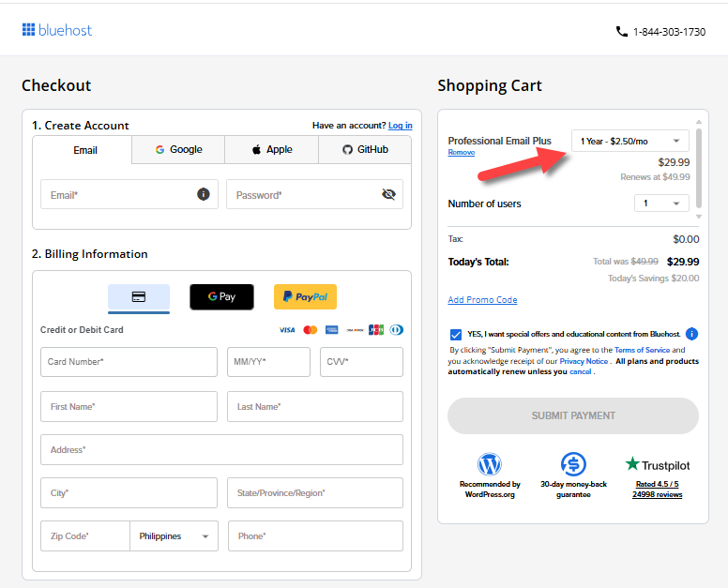Open the 1 Year - $2.50/mo plan dropdown

[630, 141]
